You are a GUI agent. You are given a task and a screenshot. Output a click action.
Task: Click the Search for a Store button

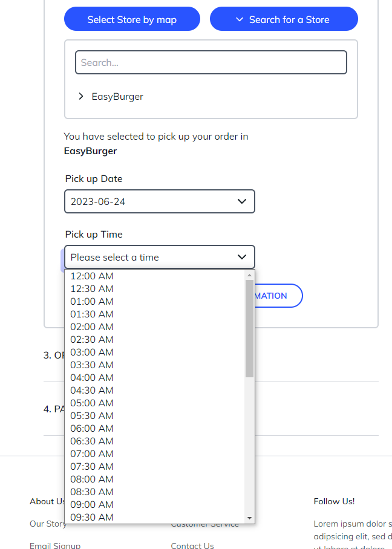[284, 19]
